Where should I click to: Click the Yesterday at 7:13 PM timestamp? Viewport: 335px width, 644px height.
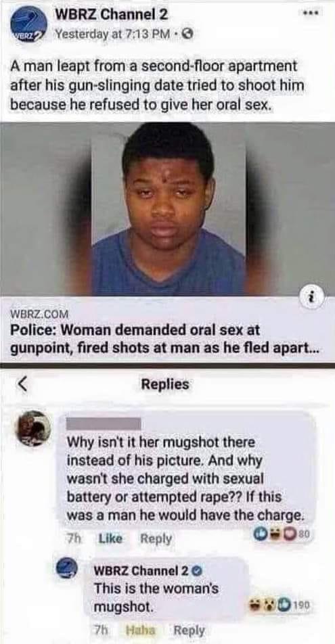pyautogui.click(x=113, y=35)
